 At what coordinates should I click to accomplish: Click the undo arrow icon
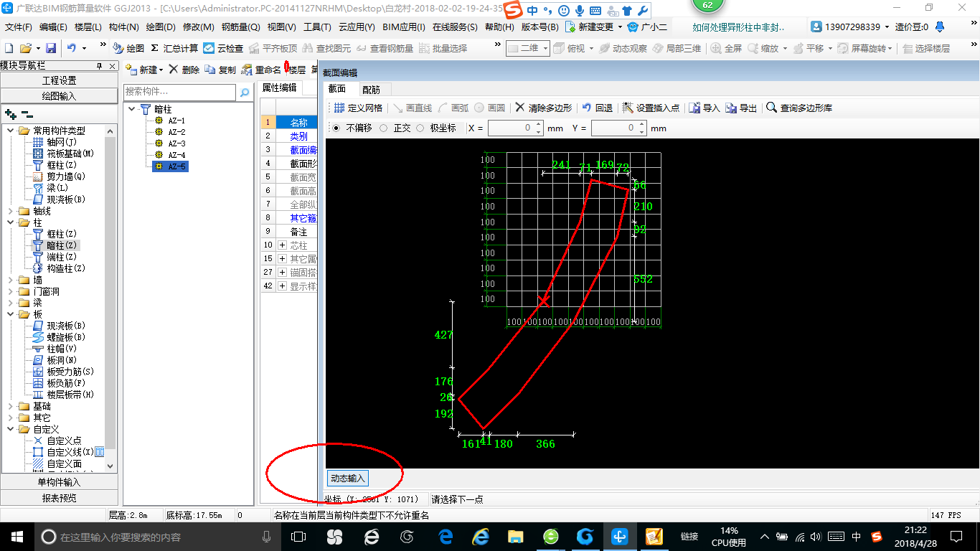tap(72, 48)
